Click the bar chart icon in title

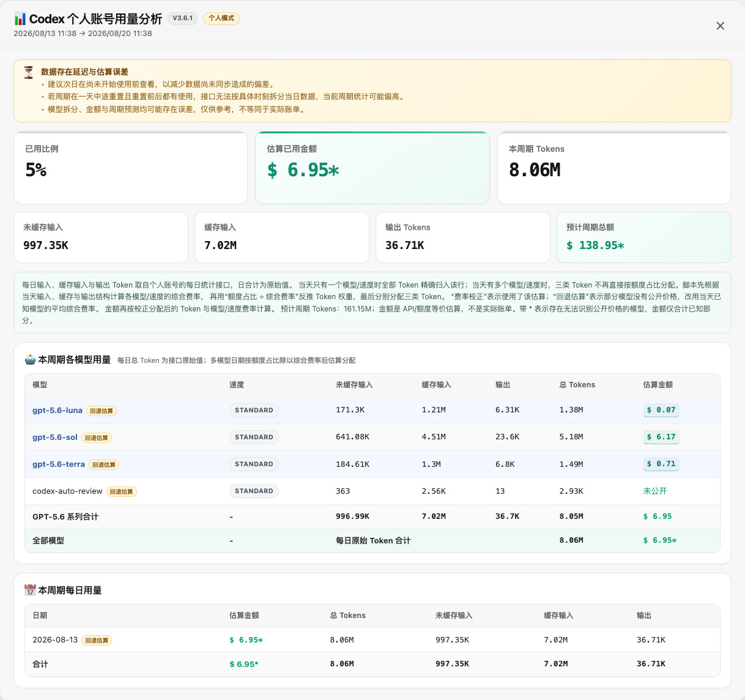[20, 19]
